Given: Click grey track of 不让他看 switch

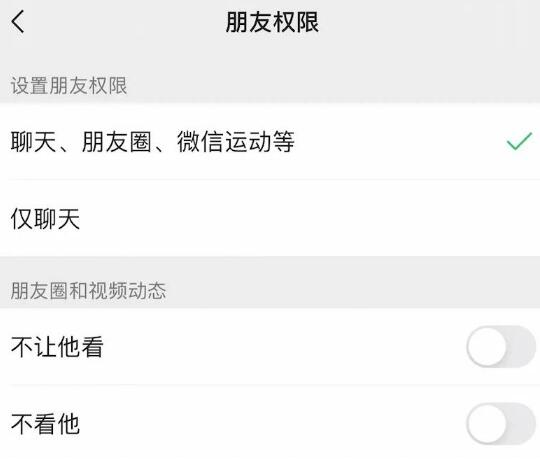Looking at the screenshot, I should pyautogui.click(x=521, y=346).
